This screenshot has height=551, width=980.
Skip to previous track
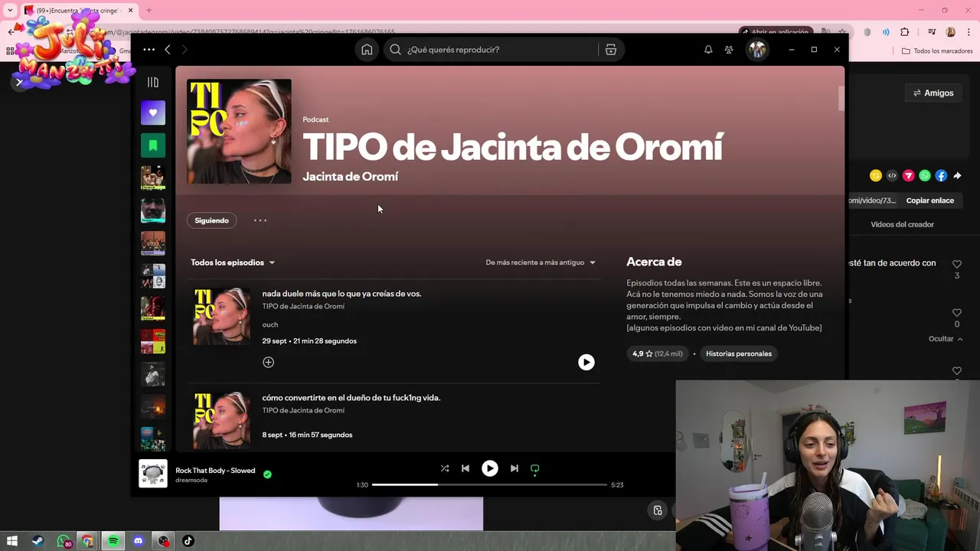click(465, 468)
